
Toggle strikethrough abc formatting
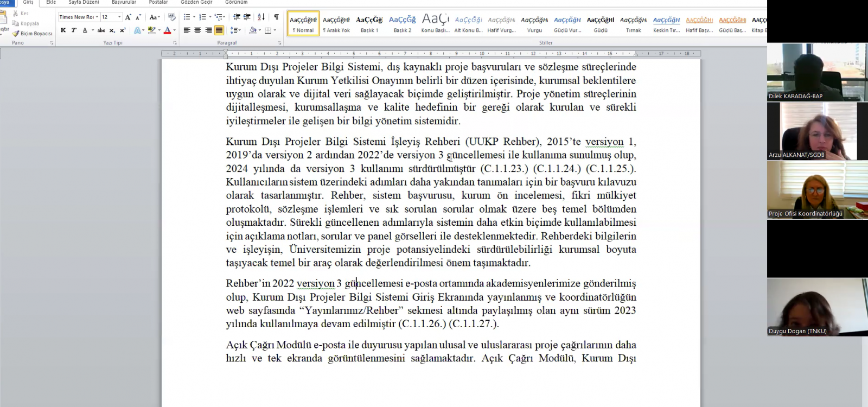point(101,30)
